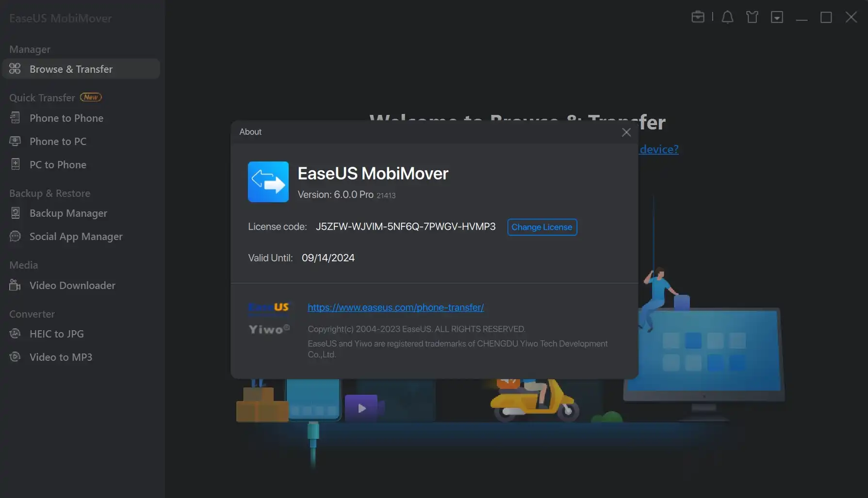This screenshot has width=868, height=498.
Task: Click the Change License button
Action: point(542,227)
